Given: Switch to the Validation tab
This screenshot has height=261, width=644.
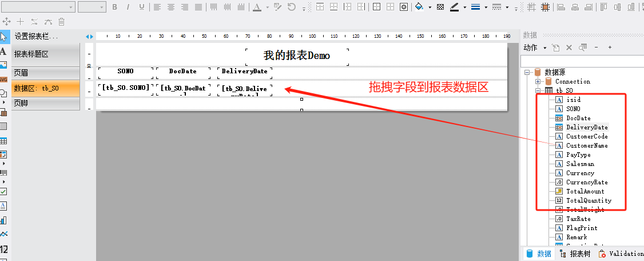Looking at the screenshot, I should click(x=621, y=254).
